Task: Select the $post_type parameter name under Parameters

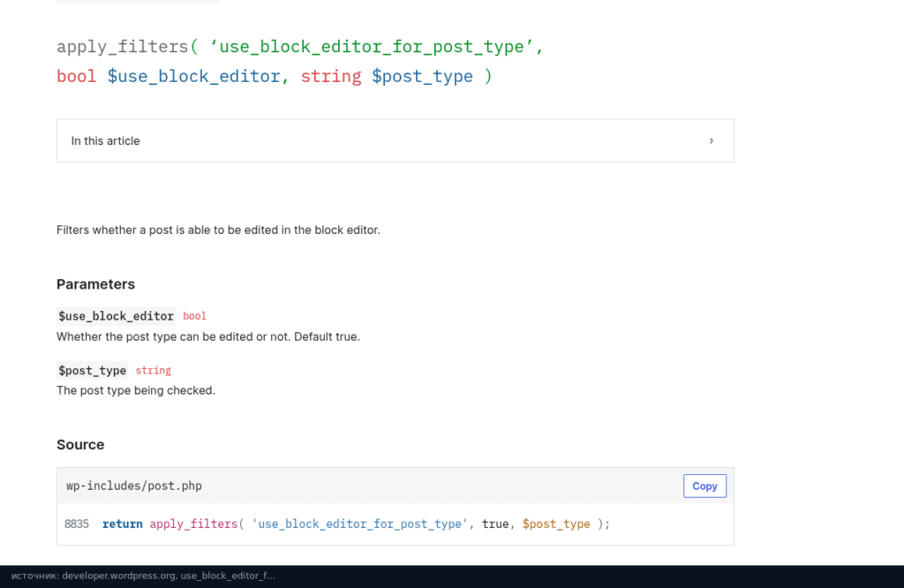Action: (92, 371)
